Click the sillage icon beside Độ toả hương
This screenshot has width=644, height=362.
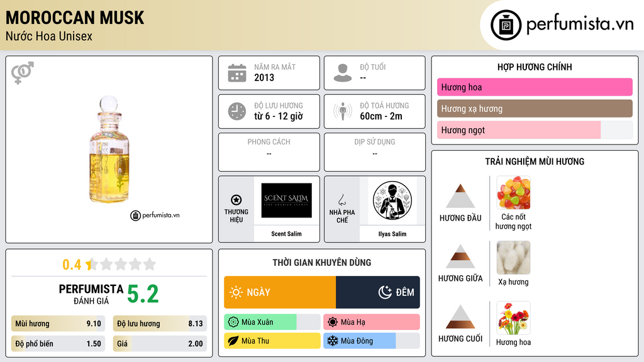click(x=343, y=111)
